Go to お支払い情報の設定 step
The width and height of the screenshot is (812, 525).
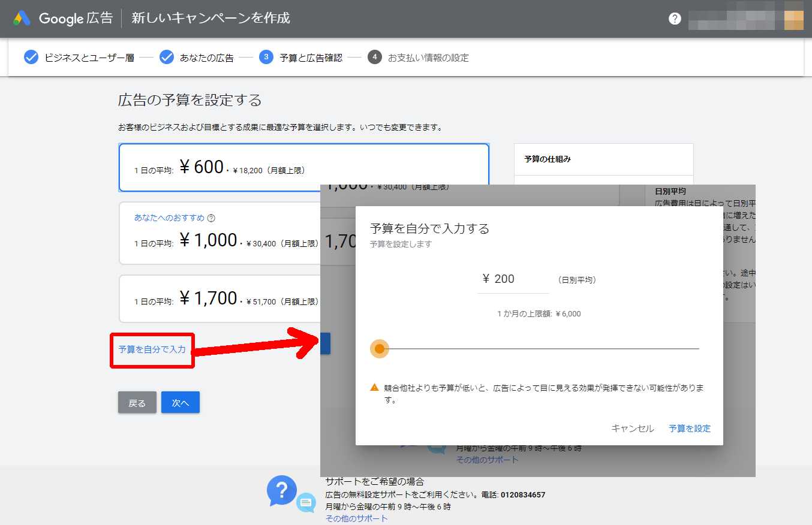(428, 58)
